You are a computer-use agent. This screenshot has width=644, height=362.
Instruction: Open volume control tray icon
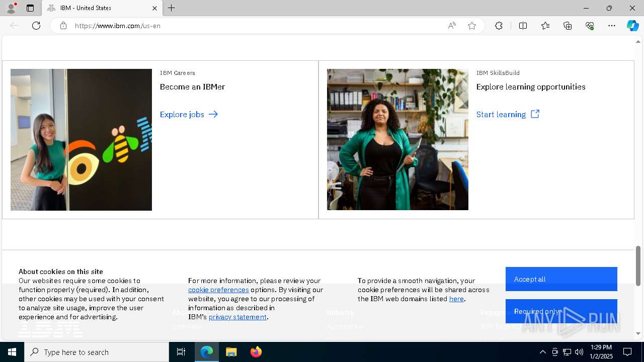coord(579,352)
